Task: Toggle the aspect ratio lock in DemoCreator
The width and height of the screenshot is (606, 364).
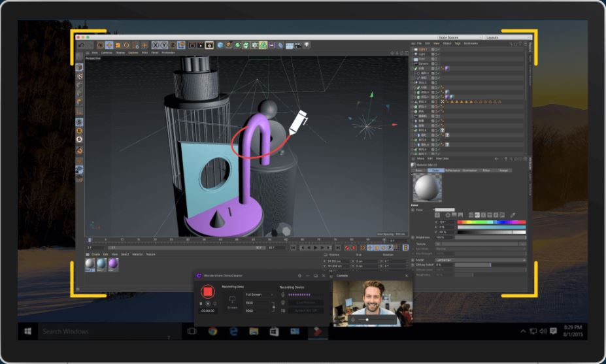Action: point(274,306)
